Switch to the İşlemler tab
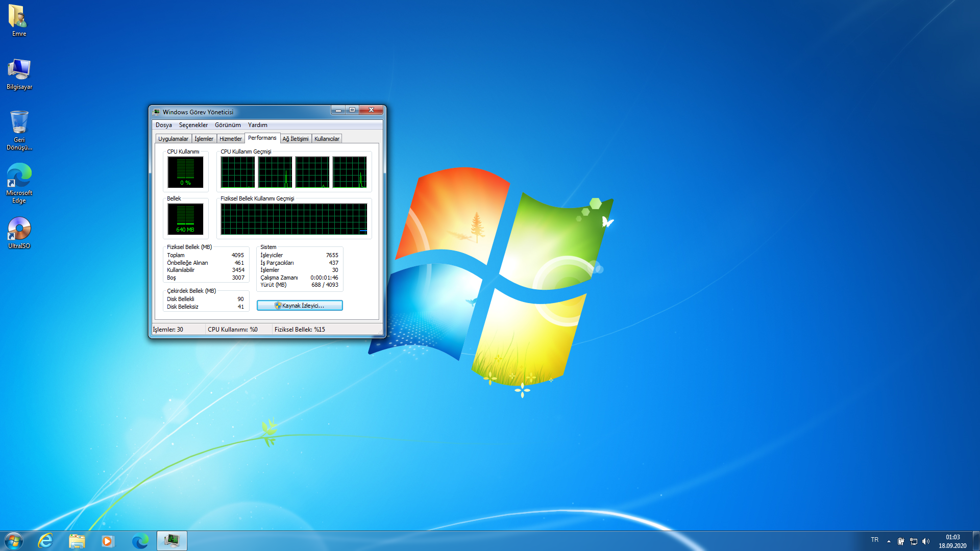Image resolution: width=980 pixels, height=551 pixels. (x=204, y=139)
